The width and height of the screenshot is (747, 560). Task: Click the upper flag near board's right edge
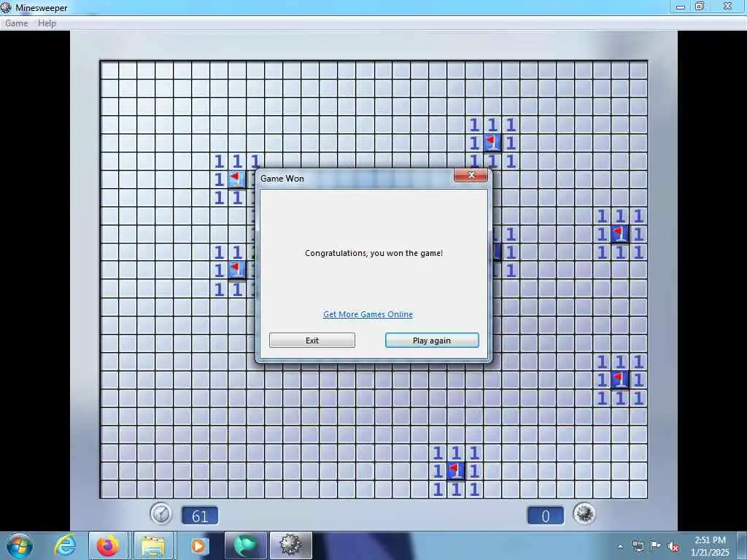coord(620,234)
